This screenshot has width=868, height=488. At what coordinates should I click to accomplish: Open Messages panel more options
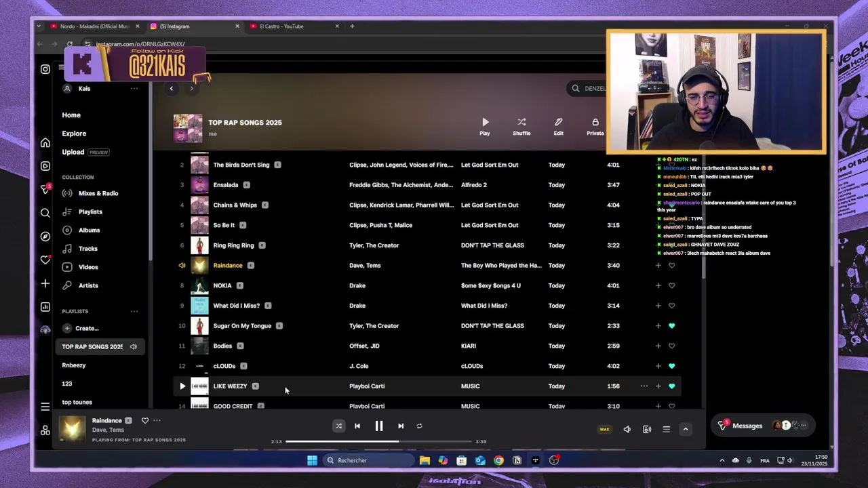tap(804, 426)
